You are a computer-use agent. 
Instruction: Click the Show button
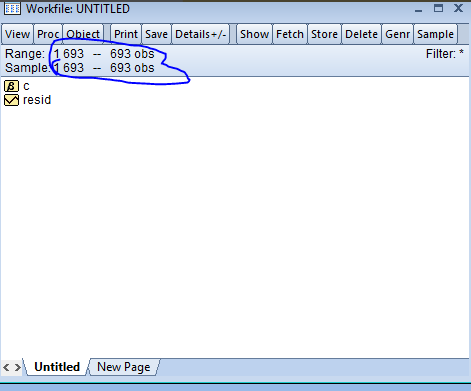pos(254,34)
